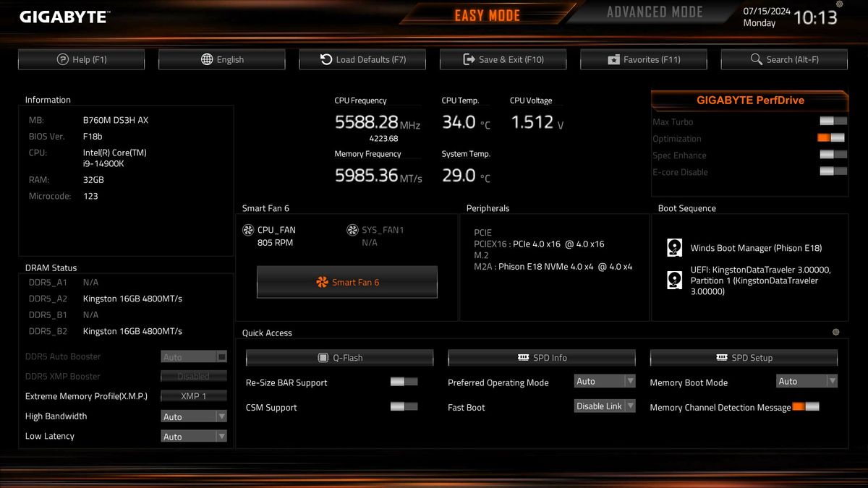Open the Extreme Memory Profile XMP 1 selector
The image size is (868, 488).
point(194,396)
